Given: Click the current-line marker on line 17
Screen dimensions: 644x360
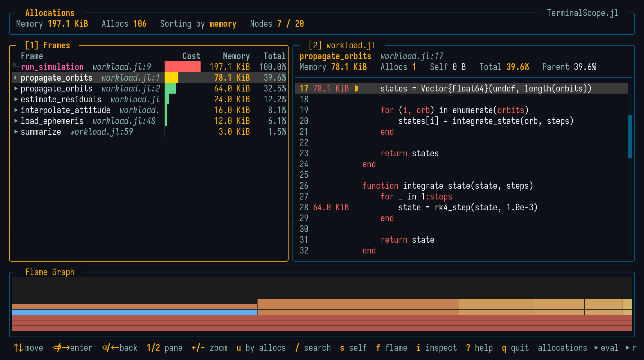Looking at the screenshot, I should pyautogui.click(x=356, y=88).
